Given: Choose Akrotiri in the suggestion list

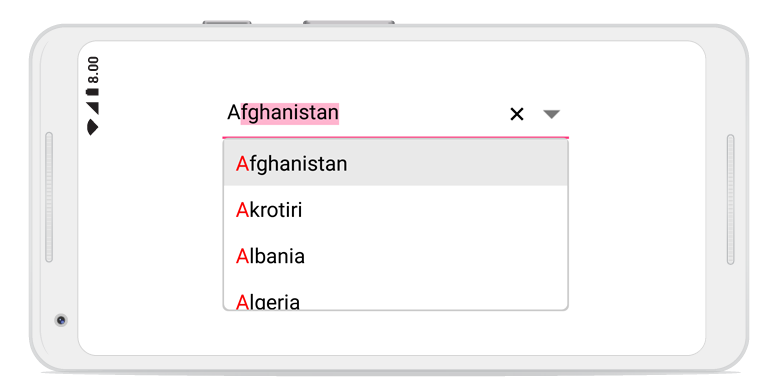Looking at the screenshot, I should [x=395, y=210].
